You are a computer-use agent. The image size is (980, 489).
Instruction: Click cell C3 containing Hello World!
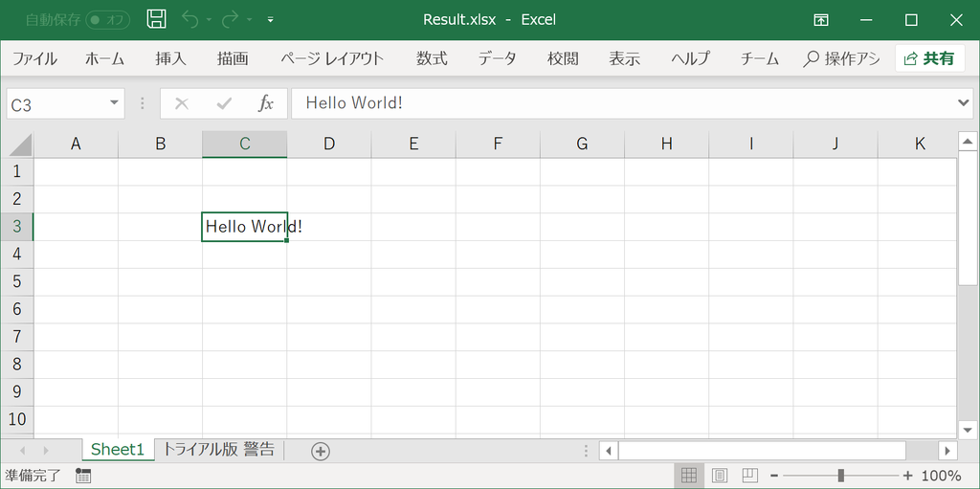(x=244, y=227)
